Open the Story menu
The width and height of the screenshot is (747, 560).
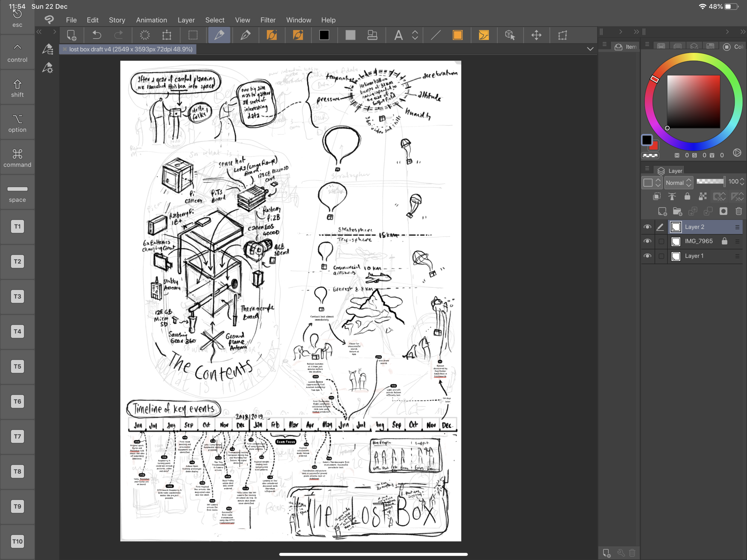click(117, 20)
